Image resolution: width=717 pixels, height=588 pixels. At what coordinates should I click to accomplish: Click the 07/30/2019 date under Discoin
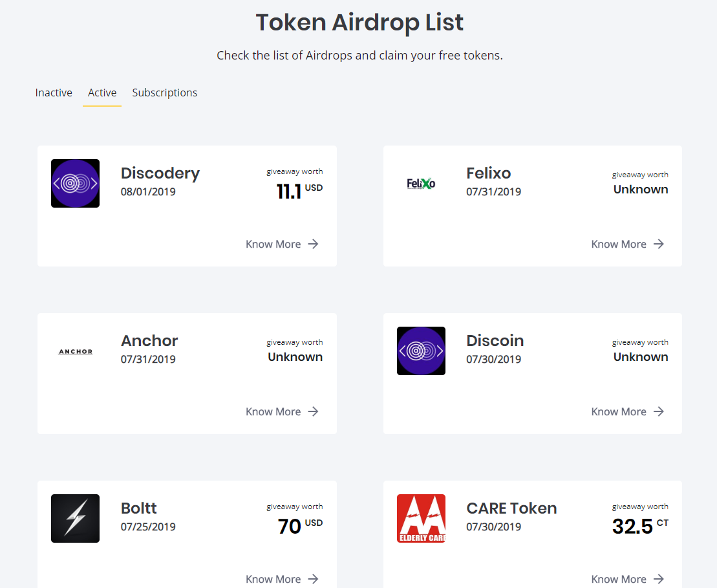(x=494, y=359)
